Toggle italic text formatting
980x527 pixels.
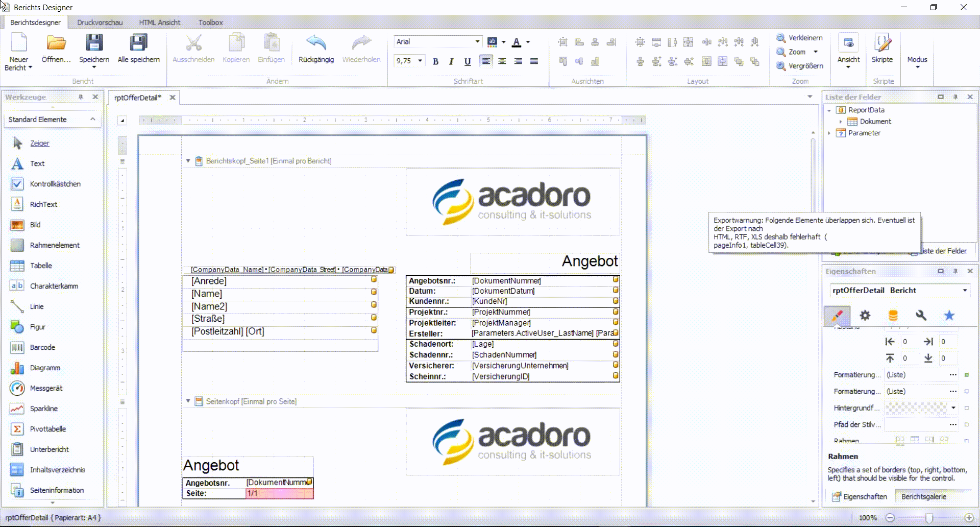451,62
